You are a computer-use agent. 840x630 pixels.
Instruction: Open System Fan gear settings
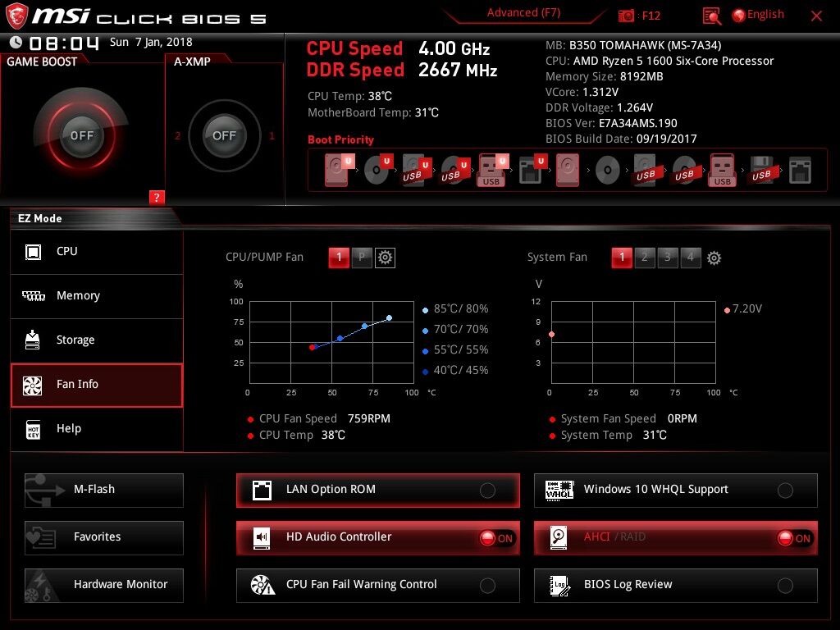click(714, 258)
